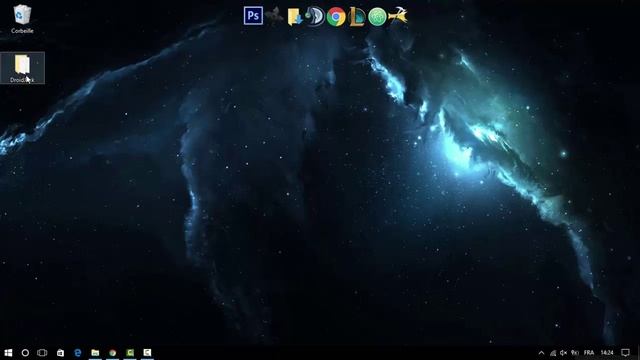
Task: Open Cortana search circle on the taskbar
Action: coord(25,353)
